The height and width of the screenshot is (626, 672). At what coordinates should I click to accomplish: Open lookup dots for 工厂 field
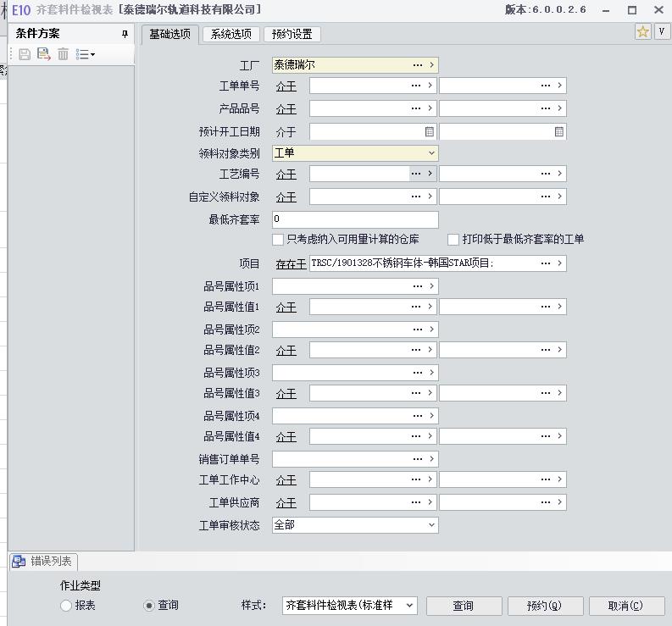418,65
